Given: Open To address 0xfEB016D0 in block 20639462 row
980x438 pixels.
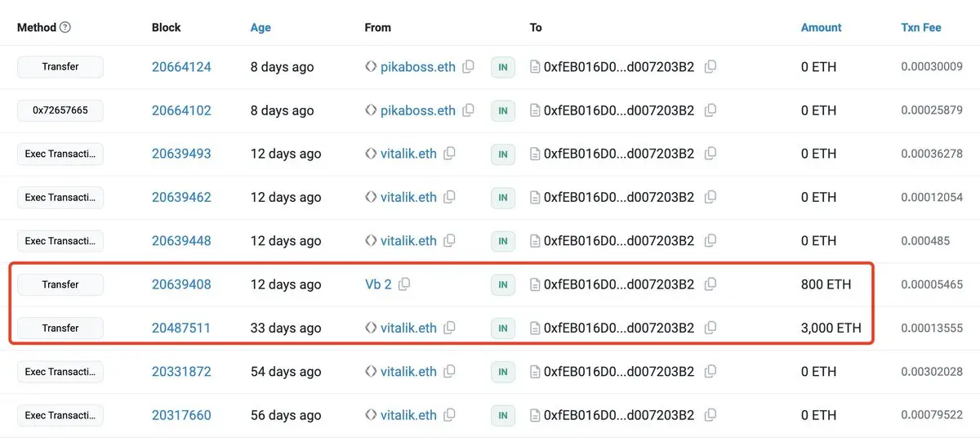Looking at the screenshot, I should pos(619,197).
